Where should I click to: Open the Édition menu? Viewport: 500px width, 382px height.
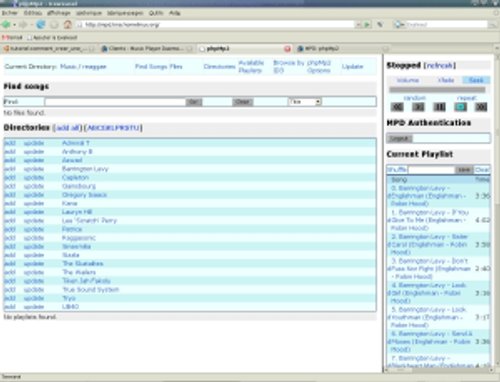[x=33, y=13]
